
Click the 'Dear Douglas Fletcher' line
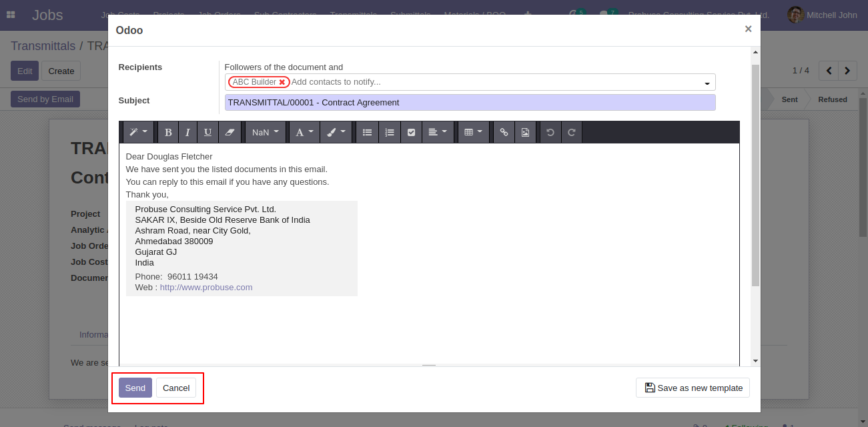169,157
